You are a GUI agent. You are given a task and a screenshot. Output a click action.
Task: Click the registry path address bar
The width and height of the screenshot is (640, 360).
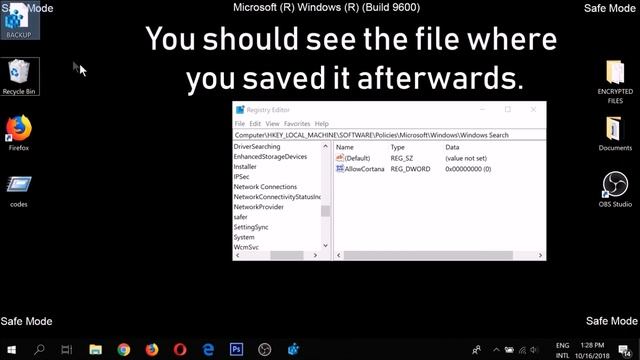[389, 135]
